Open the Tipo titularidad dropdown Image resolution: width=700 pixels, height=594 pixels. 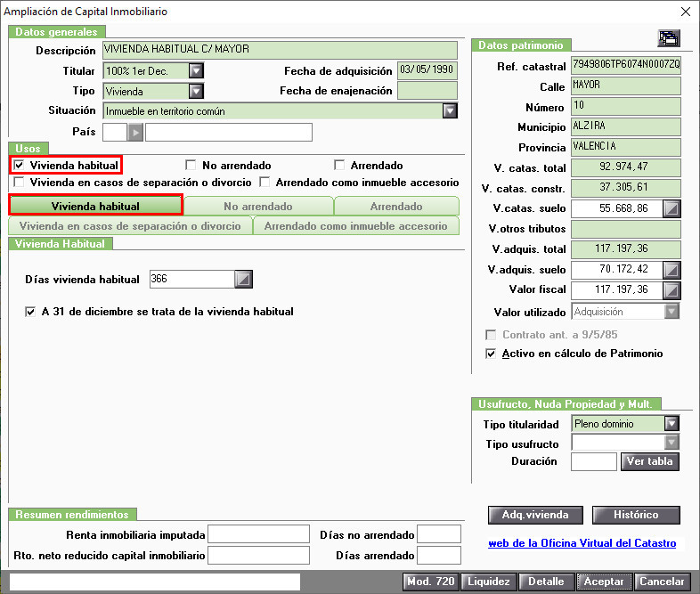672,423
